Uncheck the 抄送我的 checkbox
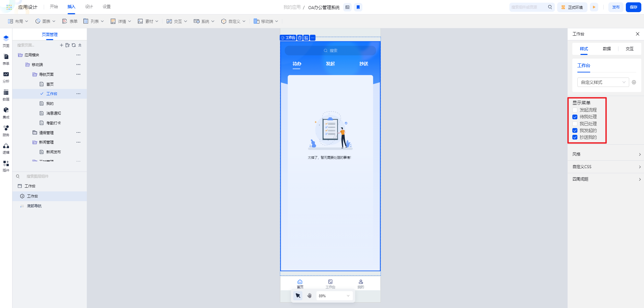Image resolution: width=644 pixels, height=308 pixels. click(x=575, y=137)
